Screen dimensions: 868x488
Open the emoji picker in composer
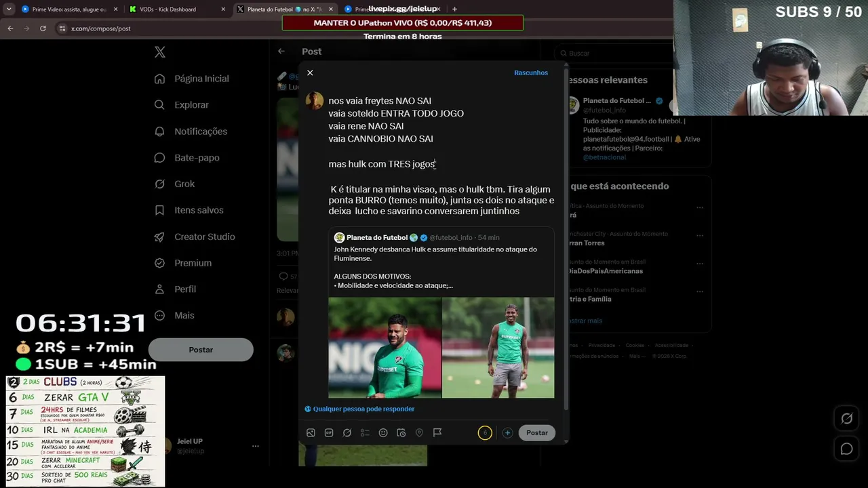383,432
